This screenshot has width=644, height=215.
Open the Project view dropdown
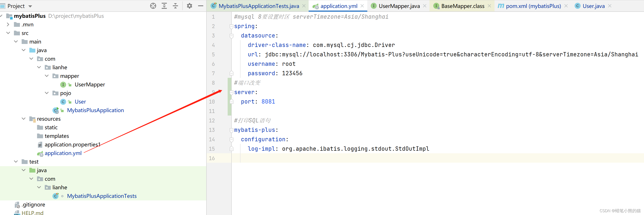(x=30, y=6)
